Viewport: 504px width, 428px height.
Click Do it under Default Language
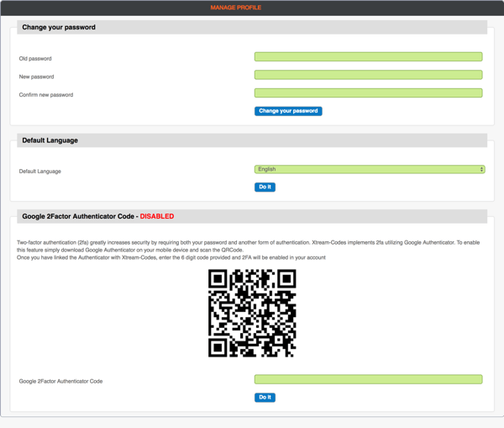(265, 187)
